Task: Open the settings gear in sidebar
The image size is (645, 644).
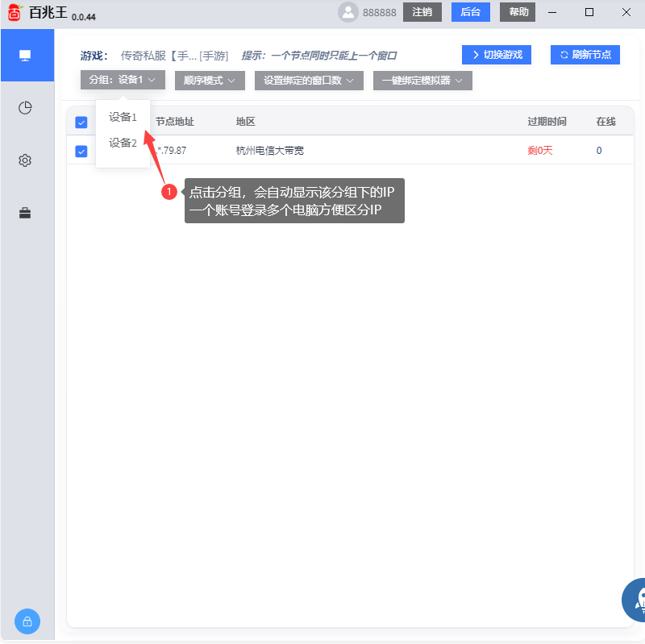Action: point(25,160)
